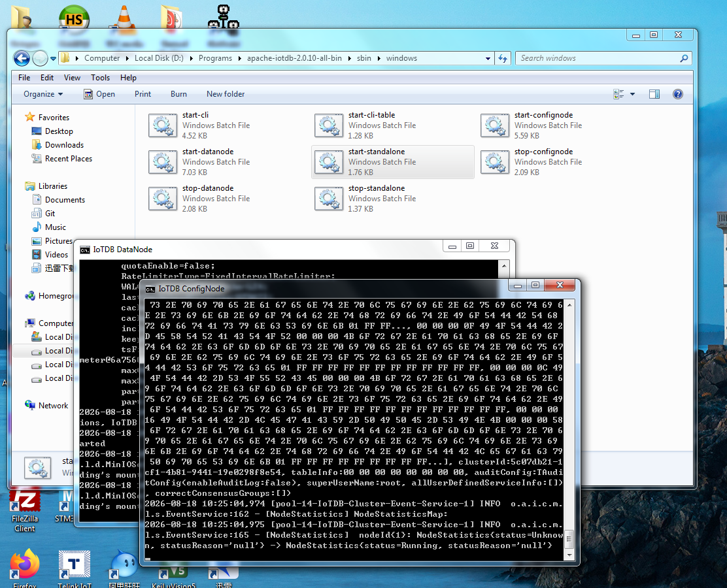Go back with the Explorer Back arrow
The width and height of the screenshot is (727, 588).
tap(22, 58)
